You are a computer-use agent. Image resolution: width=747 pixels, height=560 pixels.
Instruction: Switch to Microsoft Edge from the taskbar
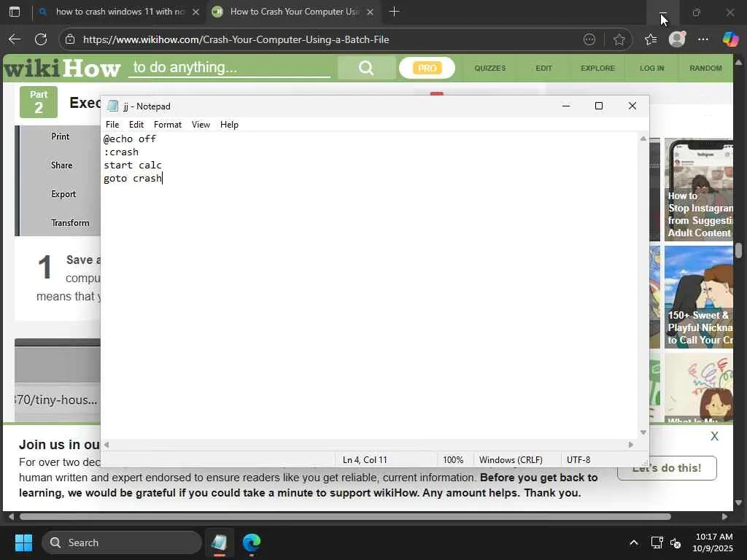coord(252,542)
